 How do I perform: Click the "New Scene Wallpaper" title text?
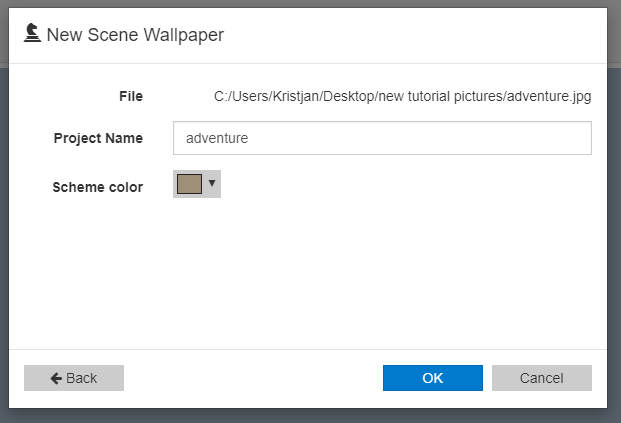coord(135,35)
